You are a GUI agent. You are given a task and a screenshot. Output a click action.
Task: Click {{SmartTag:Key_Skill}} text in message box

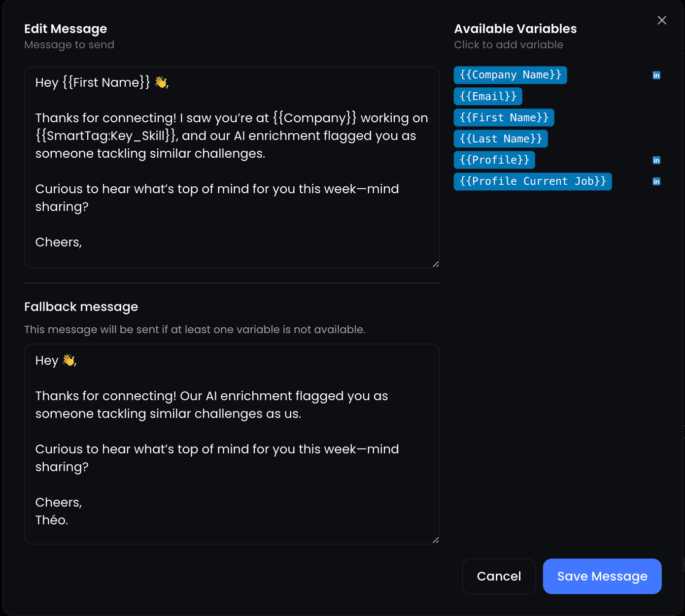point(106,136)
